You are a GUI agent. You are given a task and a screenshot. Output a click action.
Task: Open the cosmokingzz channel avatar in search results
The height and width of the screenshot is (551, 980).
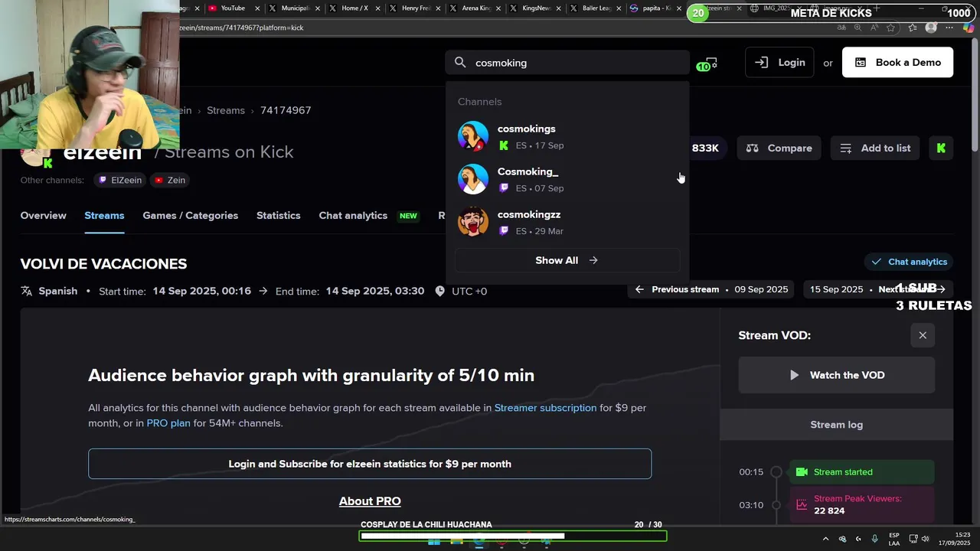(x=473, y=222)
